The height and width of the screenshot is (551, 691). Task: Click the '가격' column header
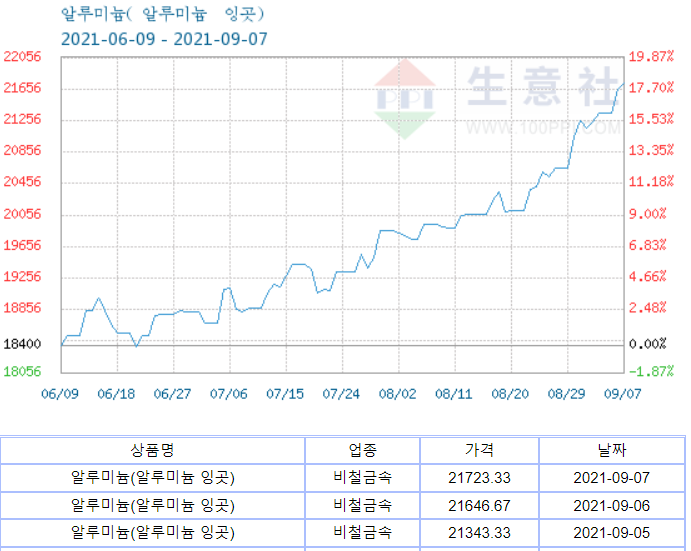click(x=479, y=450)
